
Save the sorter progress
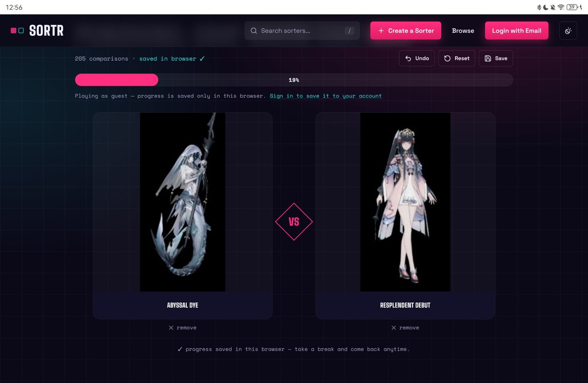click(496, 58)
